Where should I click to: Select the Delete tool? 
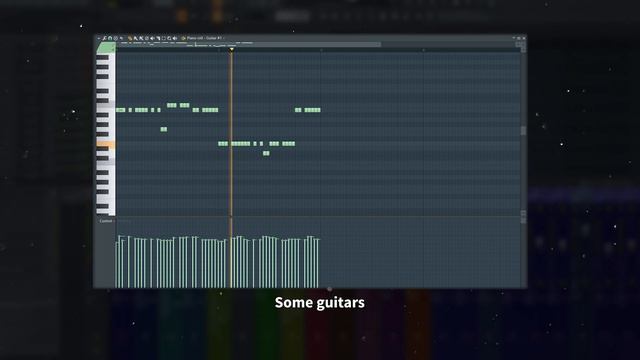point(147,38)
